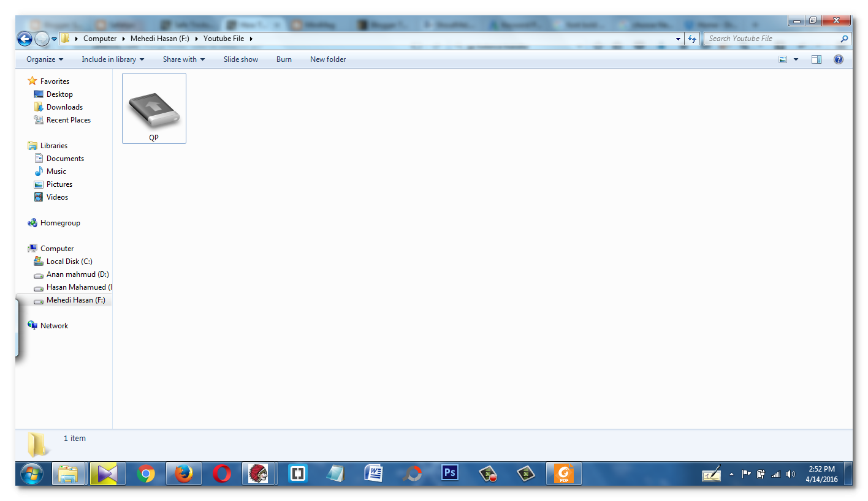868x501 pixels.
Task: Show hidden system tray icons
Action: (x=731, y=474)
